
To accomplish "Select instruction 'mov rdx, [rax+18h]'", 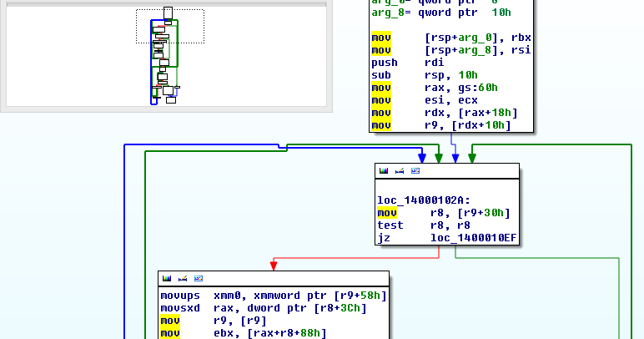I will pos(445,113).
